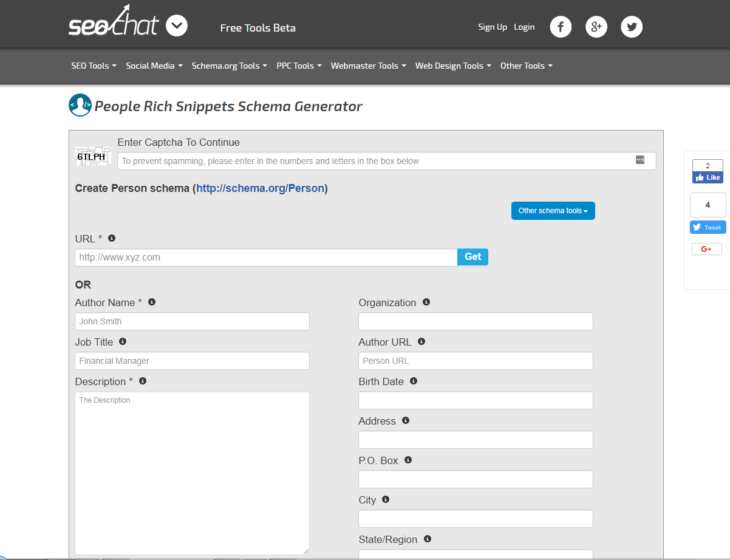The height and width of the screenshot is (560, 730).
Task: Click the Tweet button in sidebar
Action: [708, 227]
